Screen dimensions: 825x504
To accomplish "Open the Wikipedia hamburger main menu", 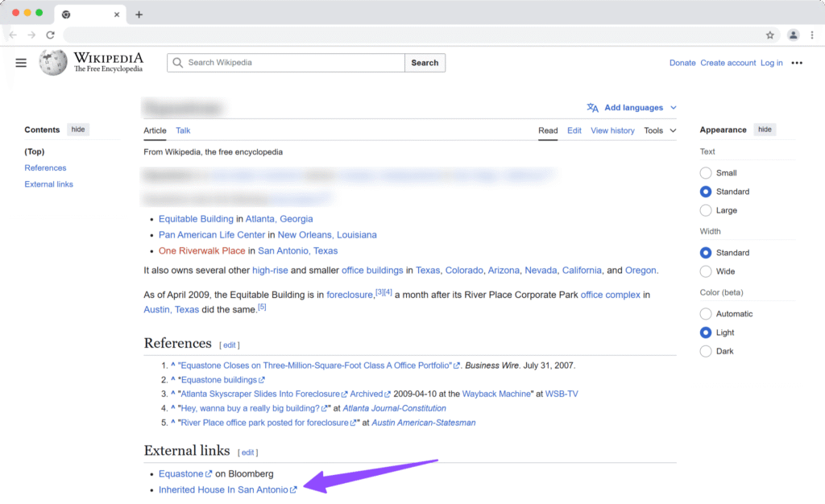I will [x=21, y=63].
